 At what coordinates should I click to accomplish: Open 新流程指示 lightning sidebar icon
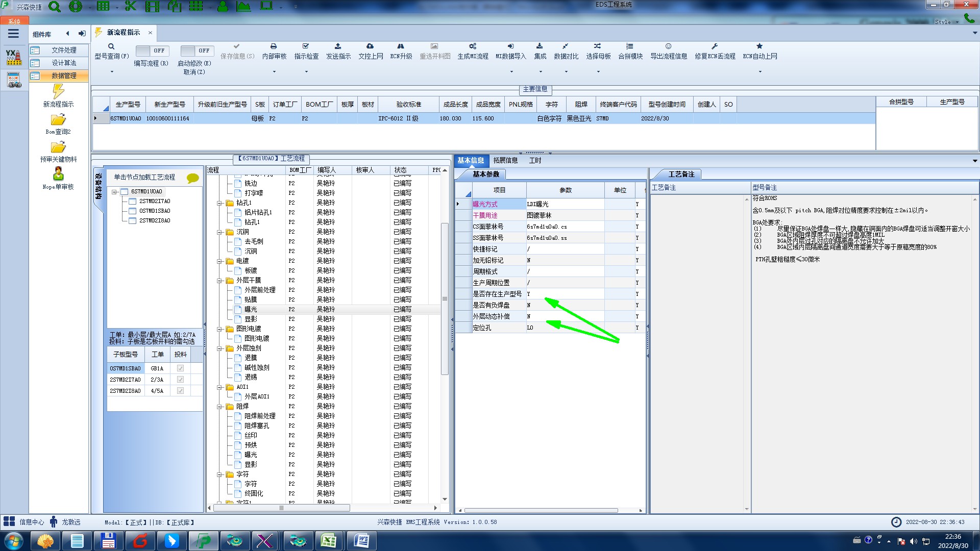[58, 91]
